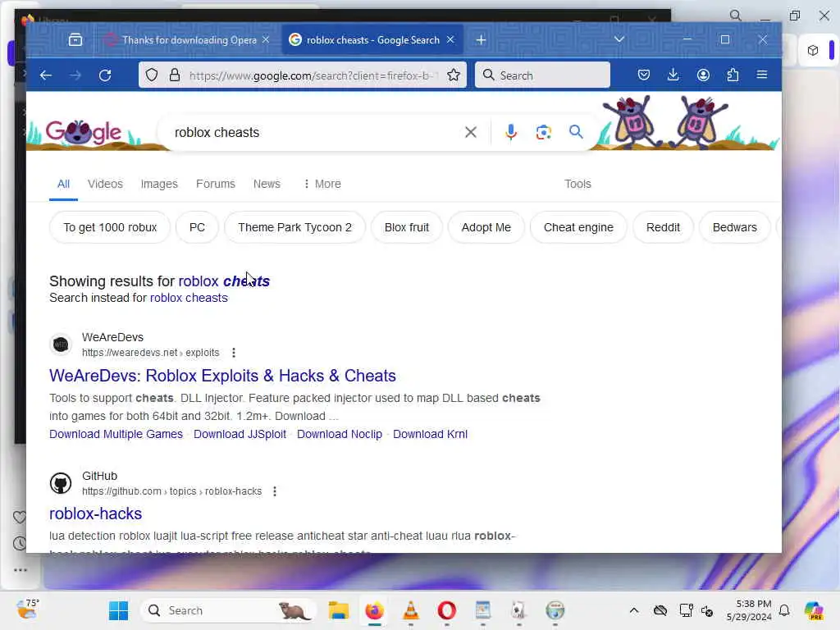840x630 pixels.
Task: Select the Adopt Me chip
Action: pos(486,227)
